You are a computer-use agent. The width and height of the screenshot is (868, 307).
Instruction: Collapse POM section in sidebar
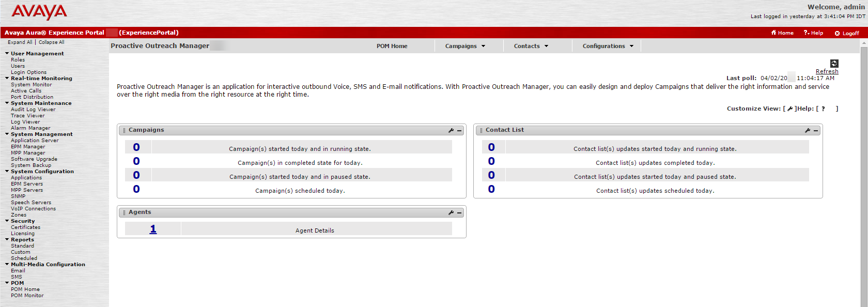click(7, 283)
